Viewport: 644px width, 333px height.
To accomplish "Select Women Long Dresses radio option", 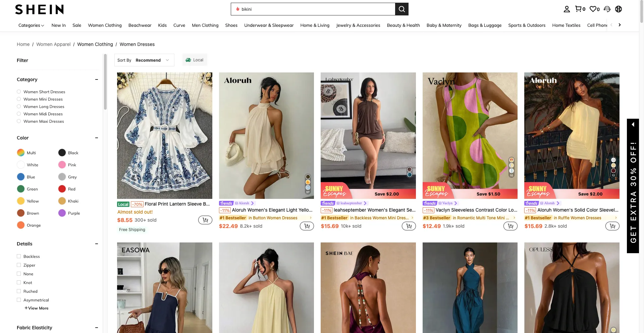I will [19, 106].
